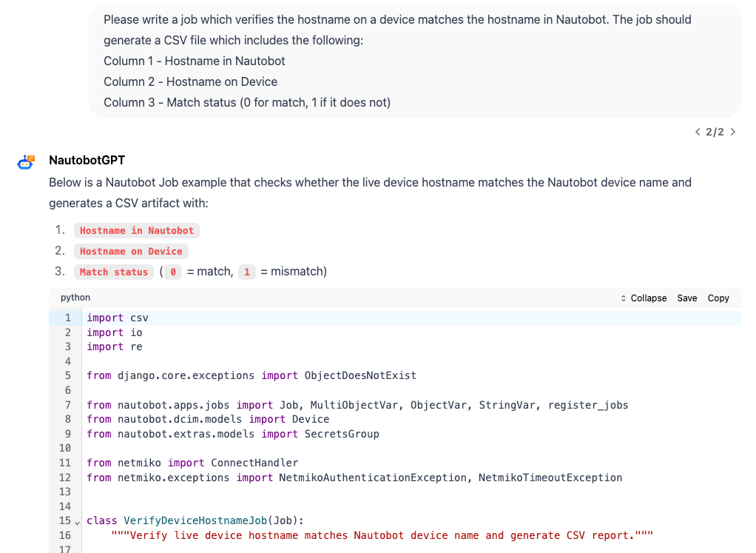Click the inline '0' code tag
The image size is (756, 553).
click(x=173, y=272)
